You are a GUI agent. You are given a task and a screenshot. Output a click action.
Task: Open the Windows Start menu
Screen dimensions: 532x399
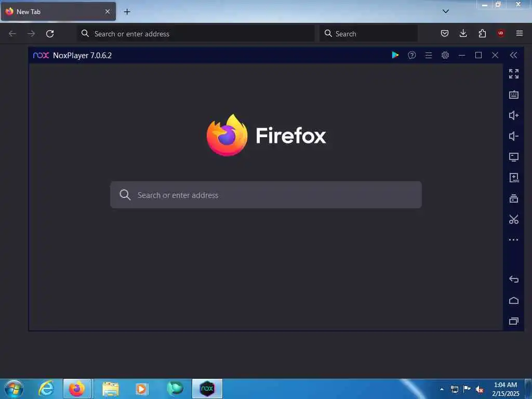pyautogui.click(x=14, y=389)
